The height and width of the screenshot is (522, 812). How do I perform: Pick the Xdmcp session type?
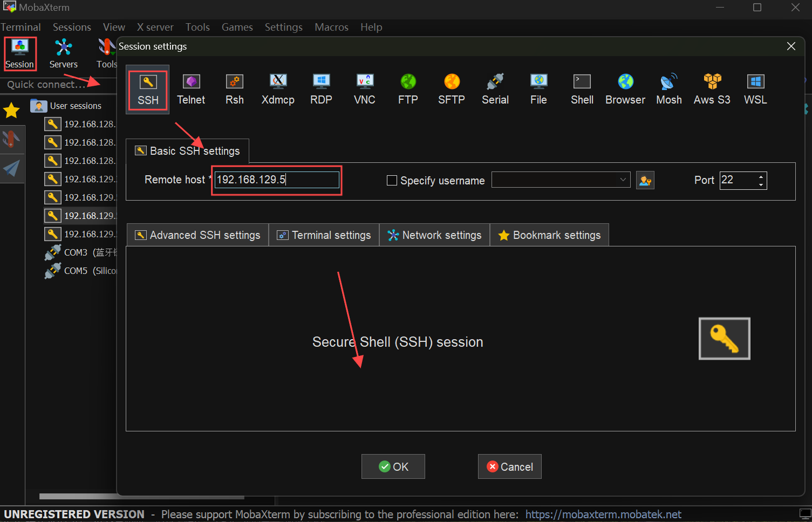tap(278, 90)
